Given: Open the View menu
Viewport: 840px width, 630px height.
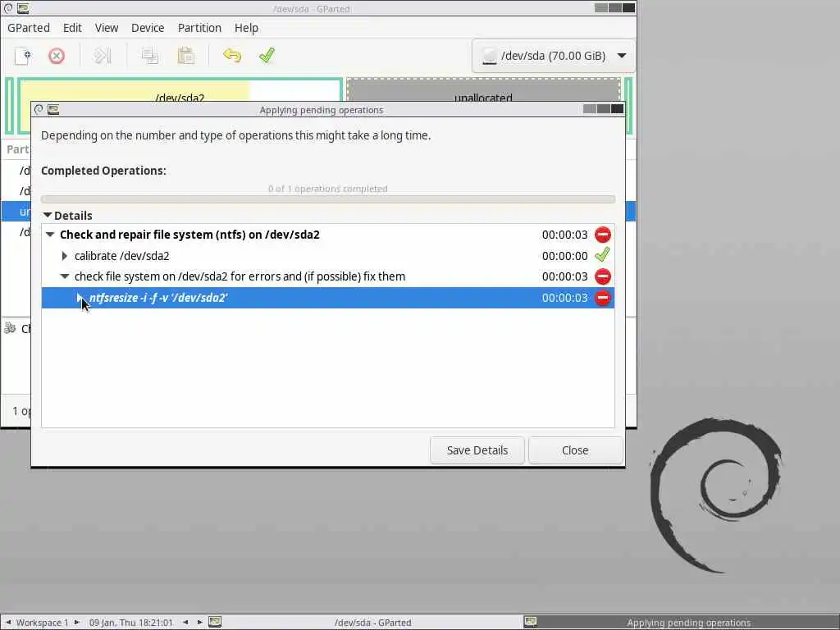Looking at the screenshot, I should pyautogui.click(x=107, y=28).
